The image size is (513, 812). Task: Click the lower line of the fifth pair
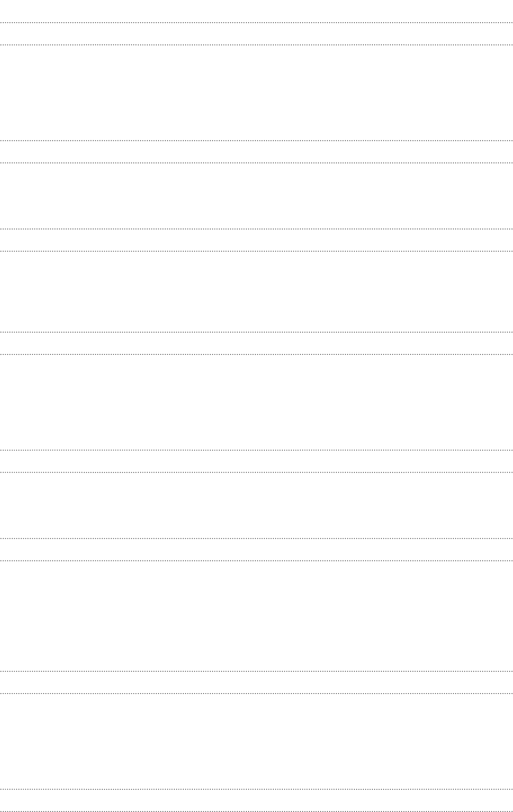tap(256, 472)
